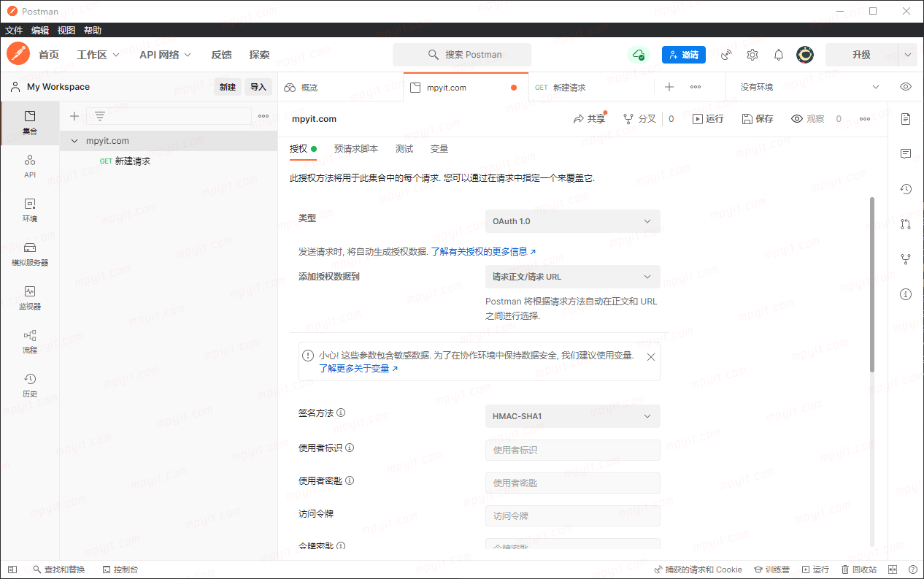Screen dimensions: 924x579
Task: Open the 环境 (Environments) sidebar icon
Action: tap(30, 210)
